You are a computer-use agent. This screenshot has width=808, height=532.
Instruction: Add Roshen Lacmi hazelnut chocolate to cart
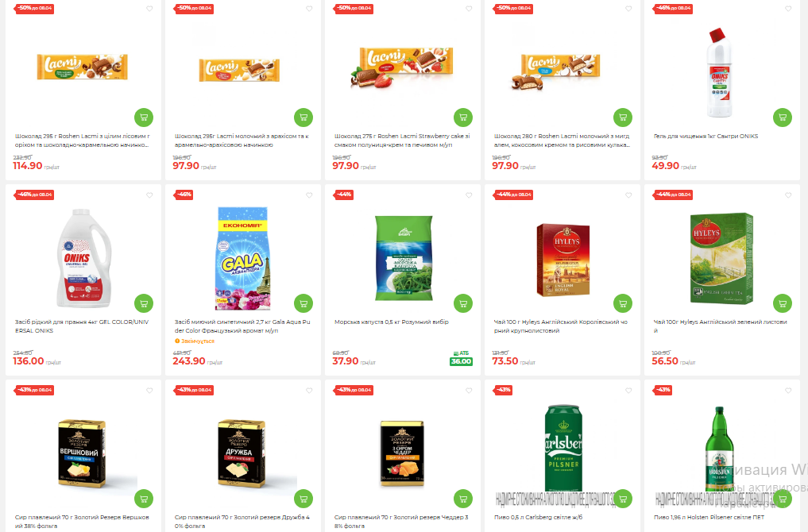(144, 118)
